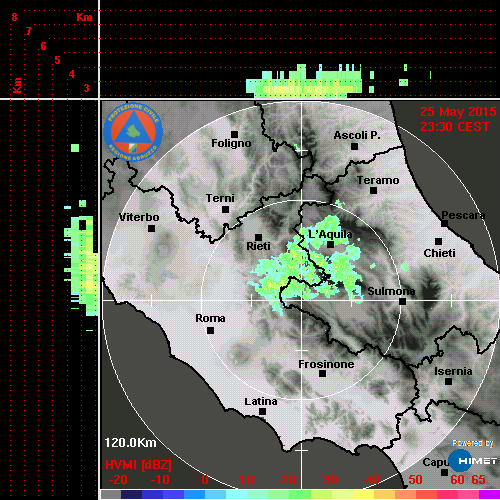
Task: Click the HVMI [dBZ] legend title
Action: pos(138,465)
